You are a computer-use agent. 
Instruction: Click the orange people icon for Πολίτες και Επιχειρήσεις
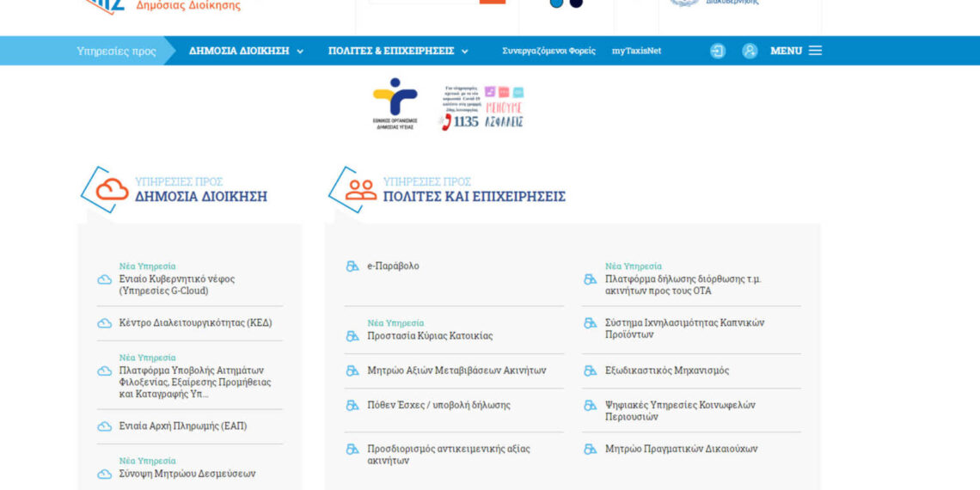[360, 189]
